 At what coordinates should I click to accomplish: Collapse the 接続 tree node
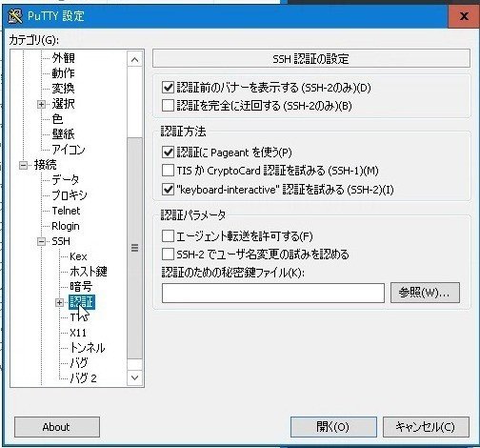coord(23,165)
